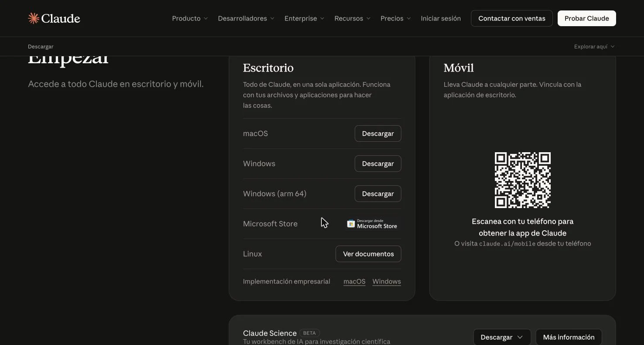Viewport: 644px width, 345px height.
Task: Click the Claude Science title text
Action: pyautogui.click(x=270, y=333)
